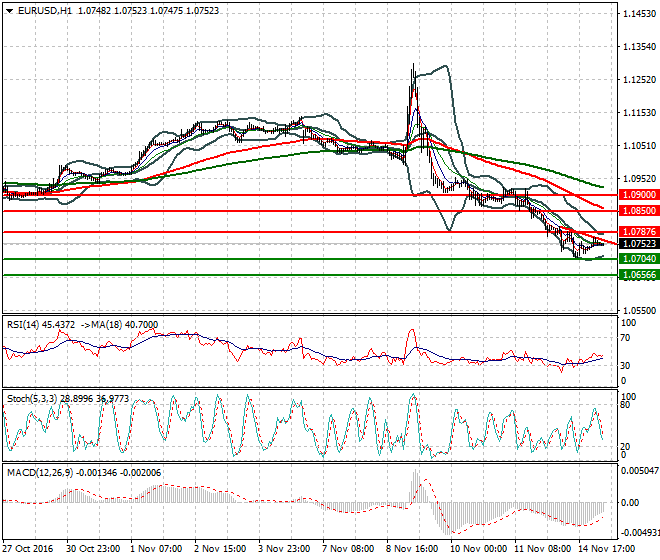Click the MACD scale value -0.004931

click(x=640, y=533)
